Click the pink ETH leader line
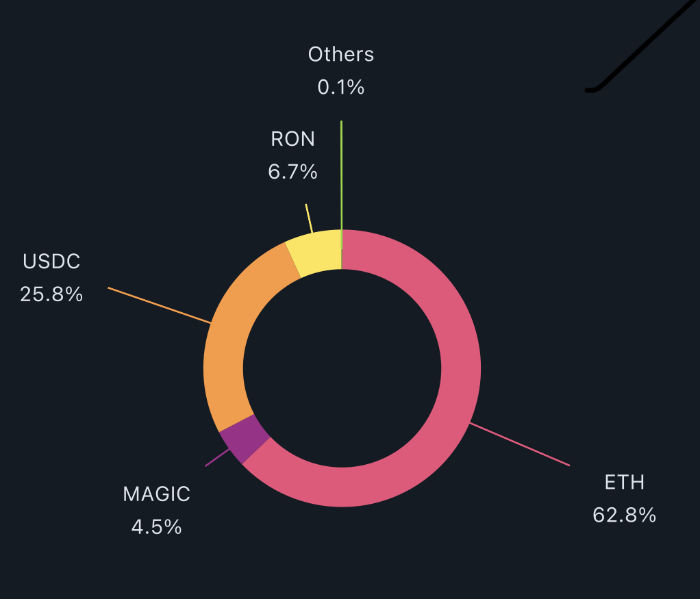The width and height of the screenshot is (700, 599). (x=521, y=445)
